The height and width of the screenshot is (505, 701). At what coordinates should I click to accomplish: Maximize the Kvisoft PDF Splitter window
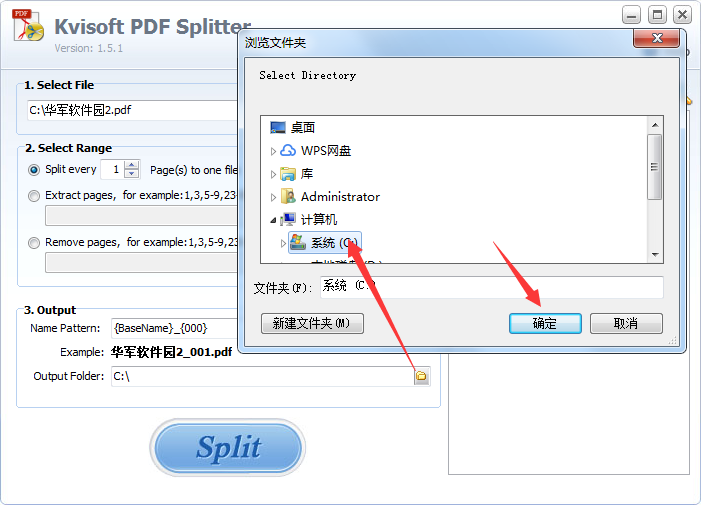[x=657, y=16]
